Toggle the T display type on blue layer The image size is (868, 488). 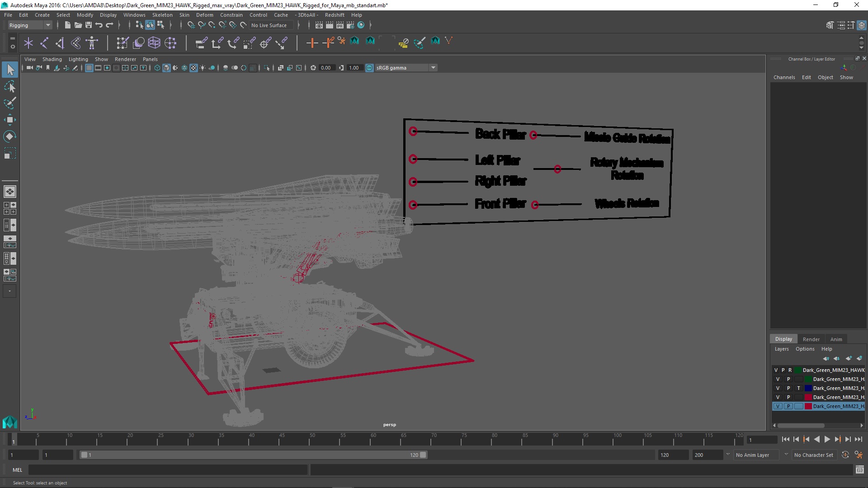[798, 388]
